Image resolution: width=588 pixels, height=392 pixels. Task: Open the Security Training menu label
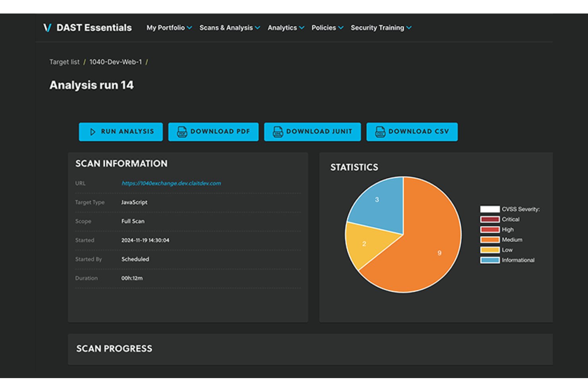(377, 28)
